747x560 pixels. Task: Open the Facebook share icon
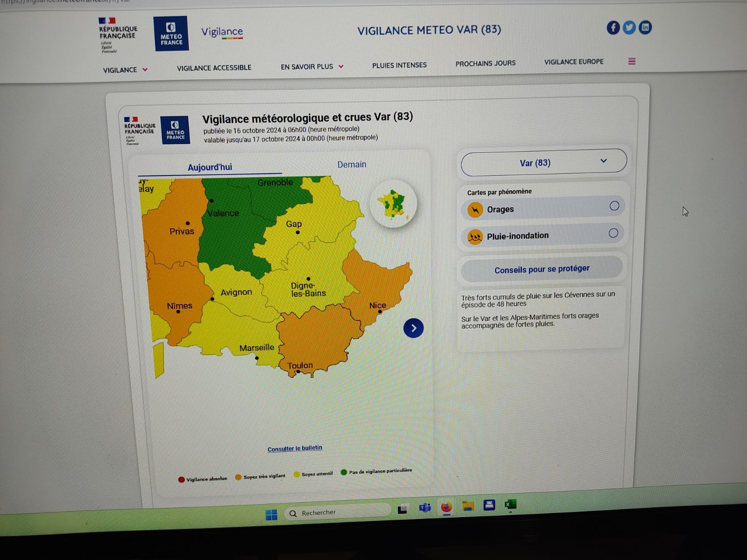tap(613, 28)
